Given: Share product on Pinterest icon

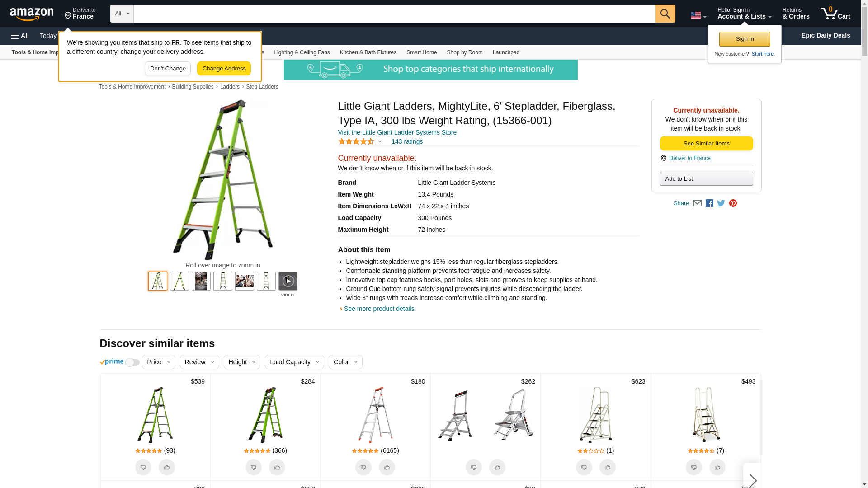Looking at the screenshot, I should click(733, 203).
